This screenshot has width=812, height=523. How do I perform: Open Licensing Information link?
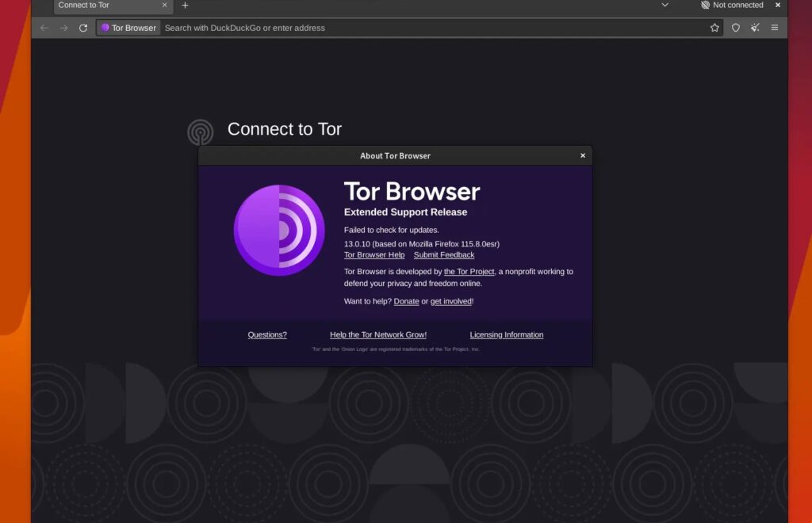coord(507,334)
